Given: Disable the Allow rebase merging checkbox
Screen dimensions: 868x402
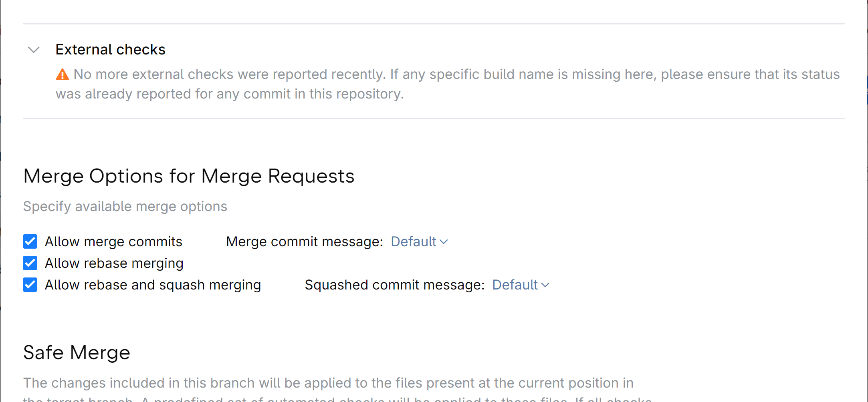Looking at the screenshot, I should (30, 263).
